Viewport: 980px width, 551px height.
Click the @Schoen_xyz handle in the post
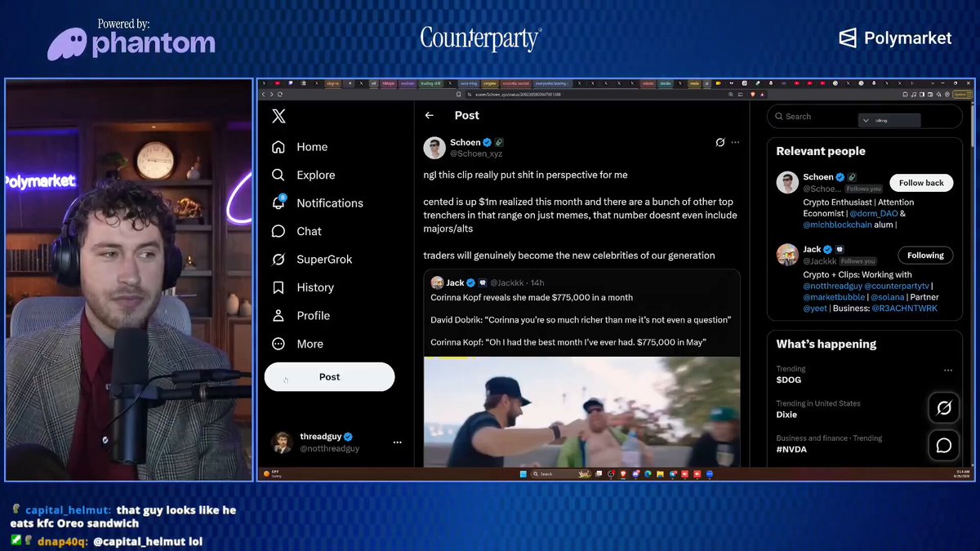(475, 153)
